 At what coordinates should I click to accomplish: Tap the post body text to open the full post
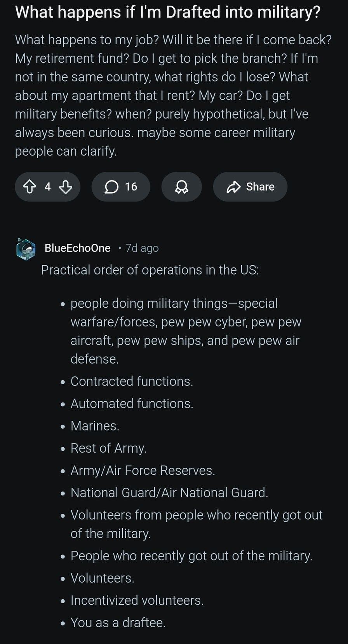point(173,95)
